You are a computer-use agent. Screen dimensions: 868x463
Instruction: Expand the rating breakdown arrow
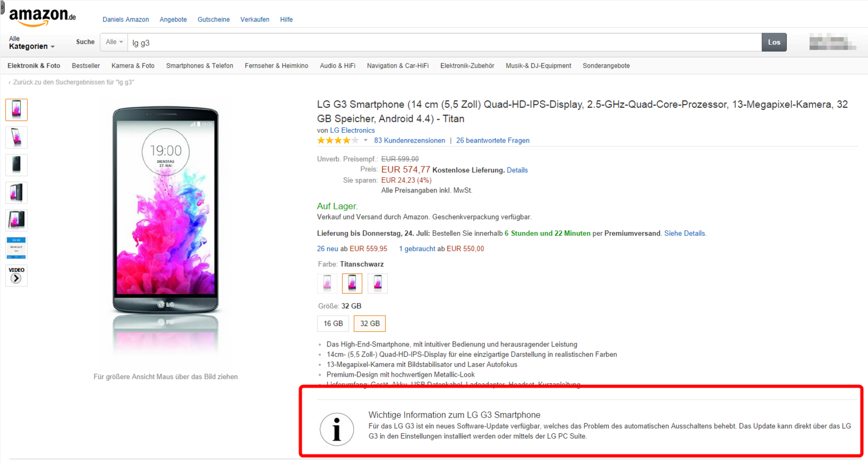pyautogui.click(x=366, y=140)
